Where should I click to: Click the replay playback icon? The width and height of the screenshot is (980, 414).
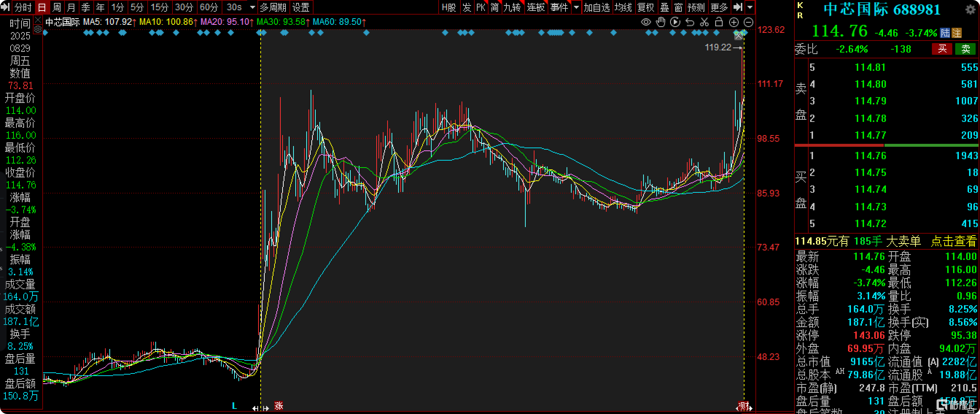click(675, 22)
